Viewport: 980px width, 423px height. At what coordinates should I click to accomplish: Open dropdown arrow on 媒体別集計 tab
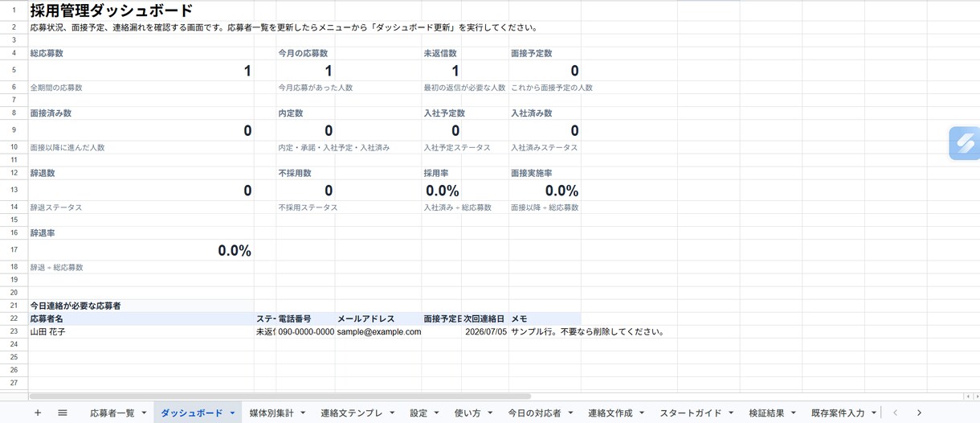coord(304,413)
